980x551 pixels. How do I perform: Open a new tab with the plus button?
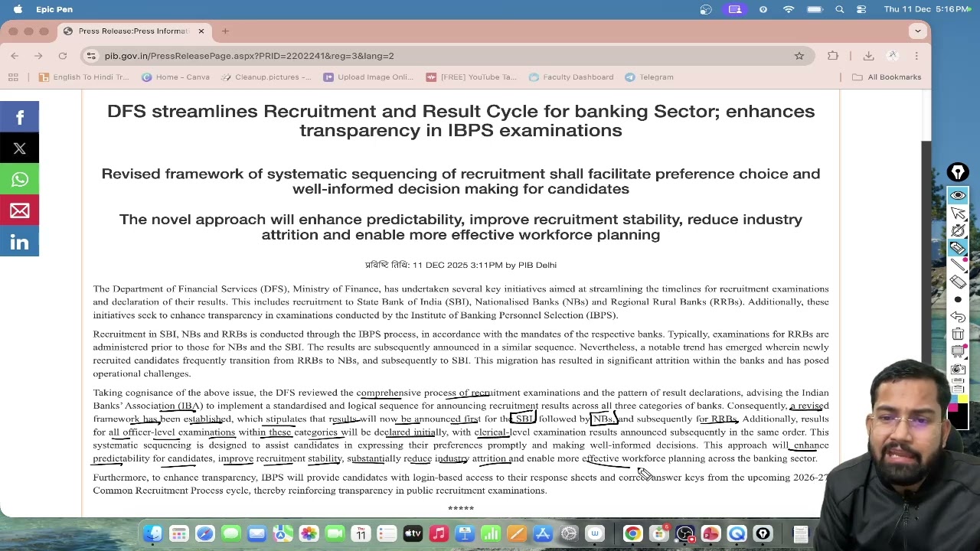tap(225, 31)
